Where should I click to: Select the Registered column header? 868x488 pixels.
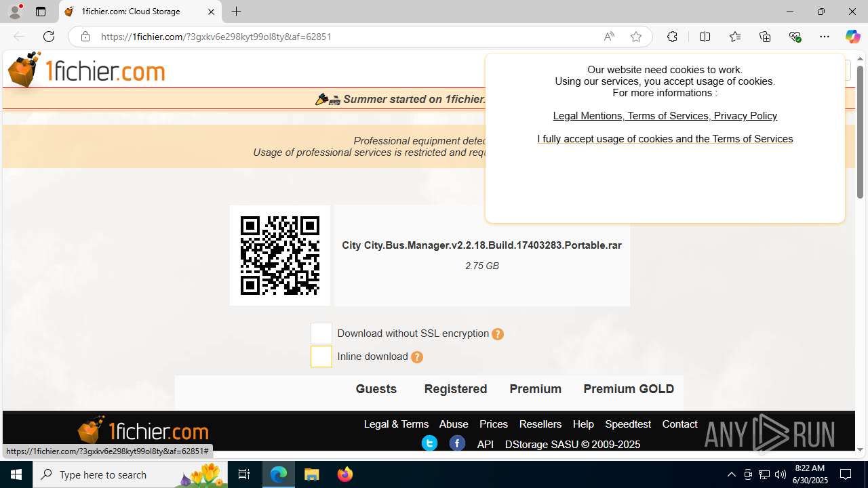[456, 389]
